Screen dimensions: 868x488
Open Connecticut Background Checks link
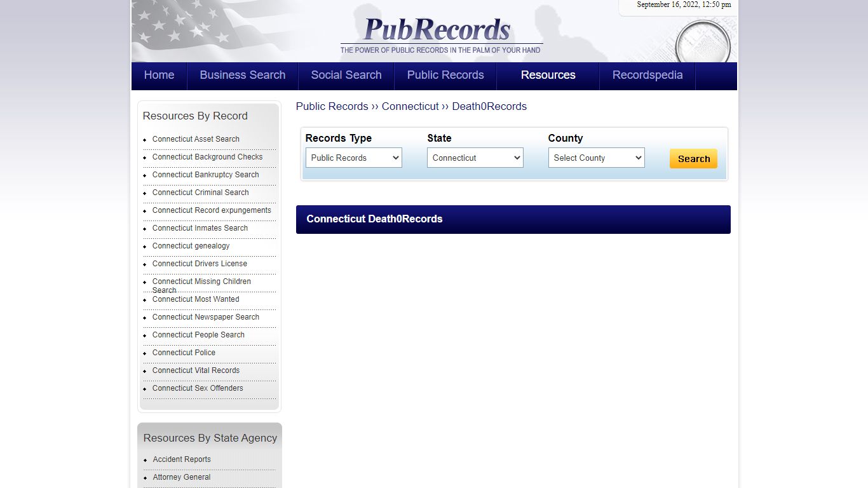coord(207,157)
